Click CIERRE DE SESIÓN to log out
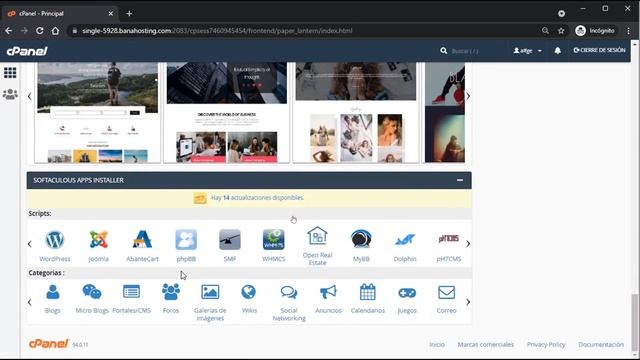The width and height of the screenshot is (640, 360). click(x=599, y=50)
